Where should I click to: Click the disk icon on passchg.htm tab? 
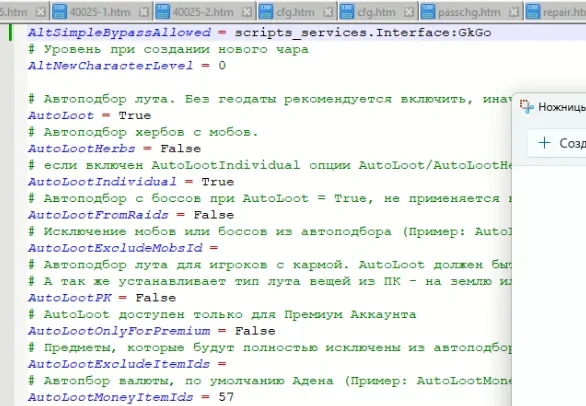point(428,12)
